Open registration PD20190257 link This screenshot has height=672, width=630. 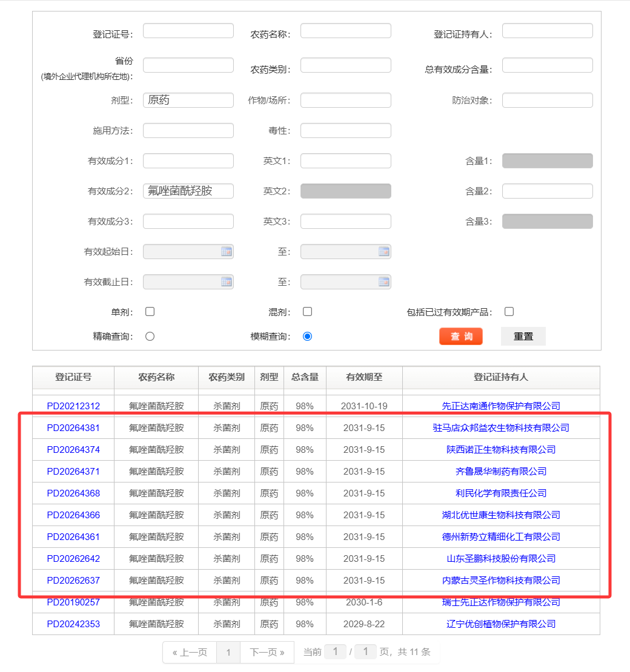(73, 602)
